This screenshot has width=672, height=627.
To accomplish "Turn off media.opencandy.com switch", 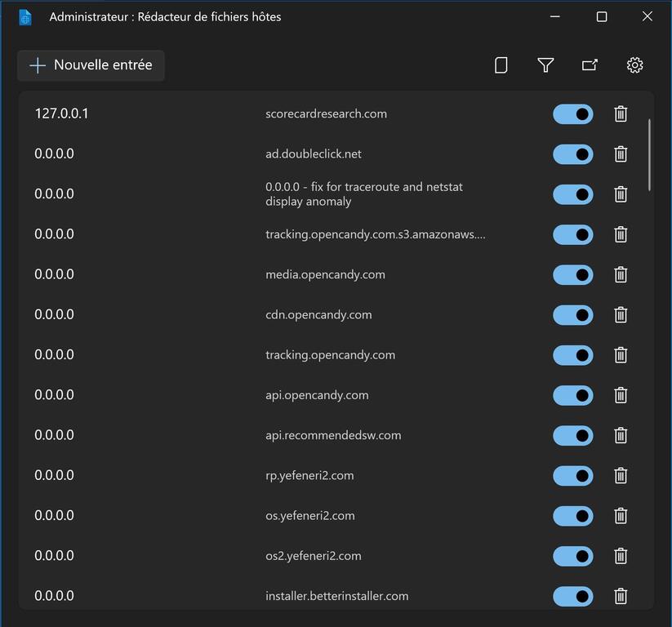I will click(x=573, y=274).
